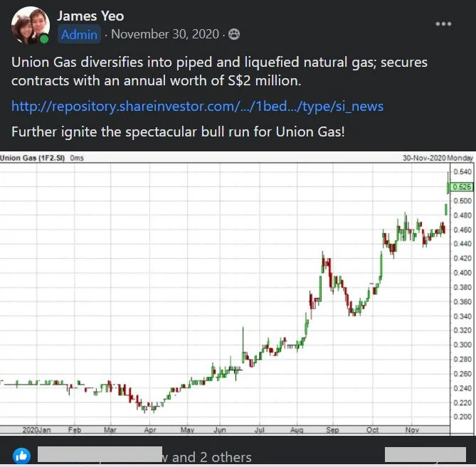Click the 30-Nov-2020 Monday chart date label
476x467 pixels.
point(438,158)
